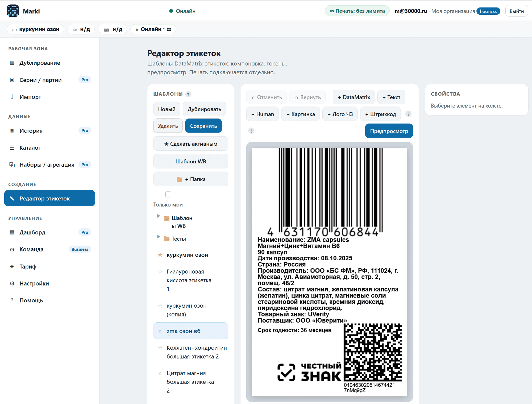Click the Шаблон WB button
This screenshot has height=404, width=532.
(191, 161)
